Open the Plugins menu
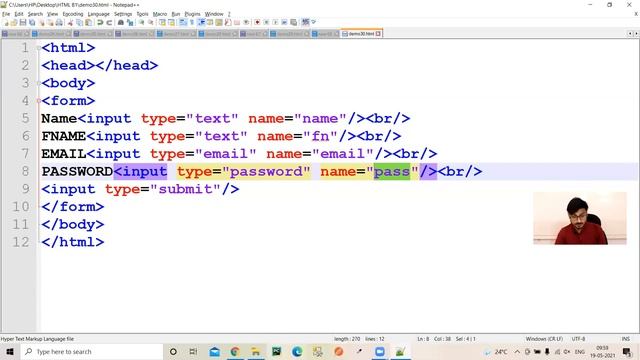 [192, 14]
